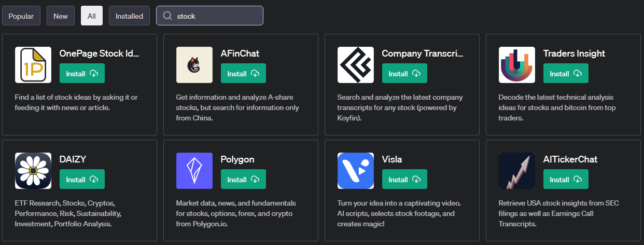Open the DAIZY daisy flower logo
644x245 pixels.
point(33,171)
